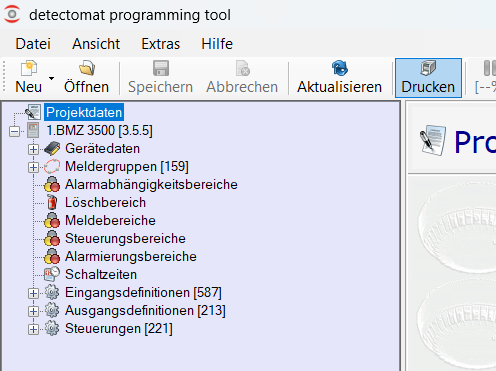
Task: Click the Neu new document icon
Action: click(29, 68)
